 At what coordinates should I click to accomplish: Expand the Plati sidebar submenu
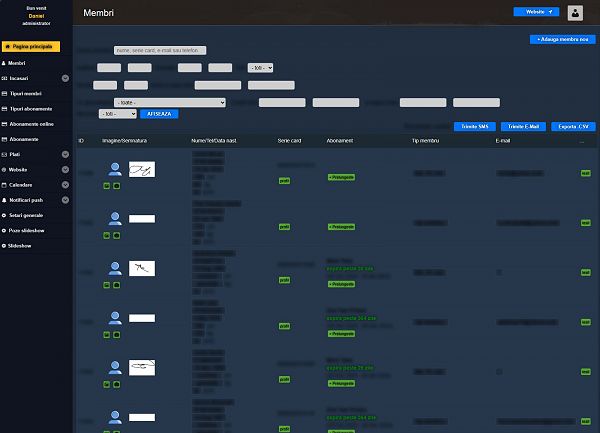tap(65, 154)
